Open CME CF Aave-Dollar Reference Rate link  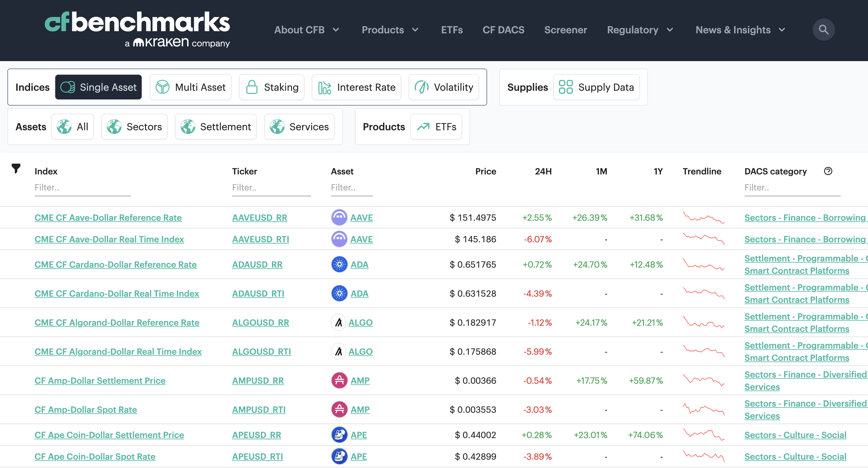[108, 218]
